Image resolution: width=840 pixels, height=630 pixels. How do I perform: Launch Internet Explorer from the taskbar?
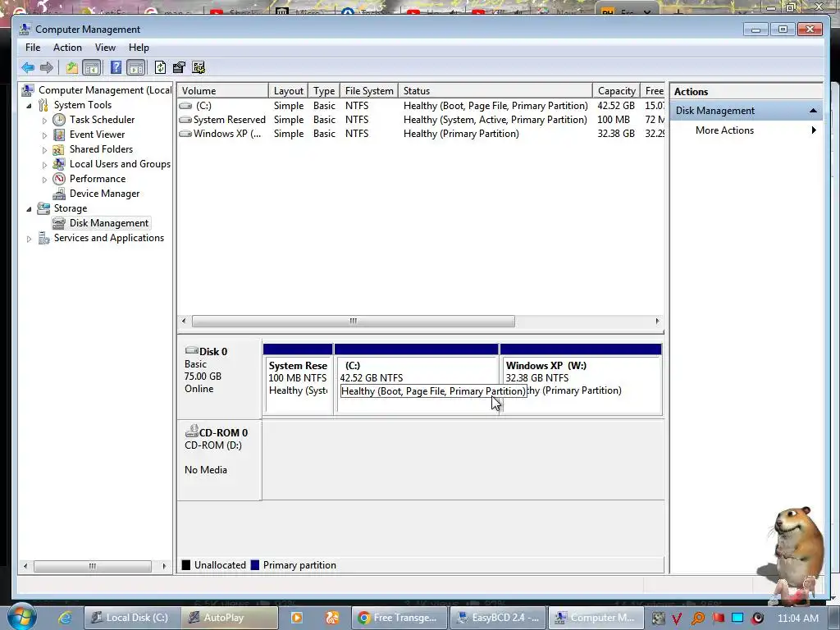pos(66,618)
